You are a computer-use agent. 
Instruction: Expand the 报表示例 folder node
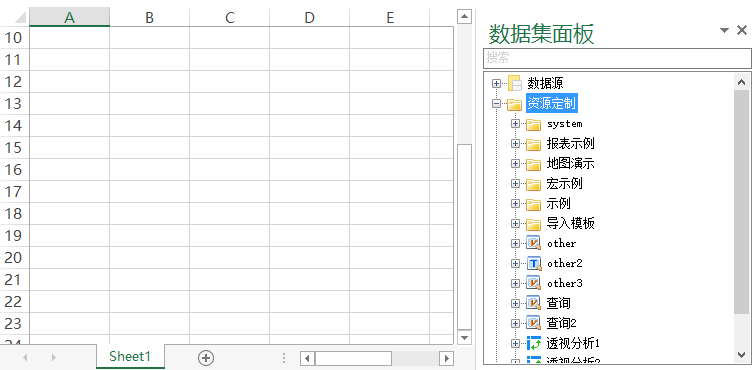(515, 144)
